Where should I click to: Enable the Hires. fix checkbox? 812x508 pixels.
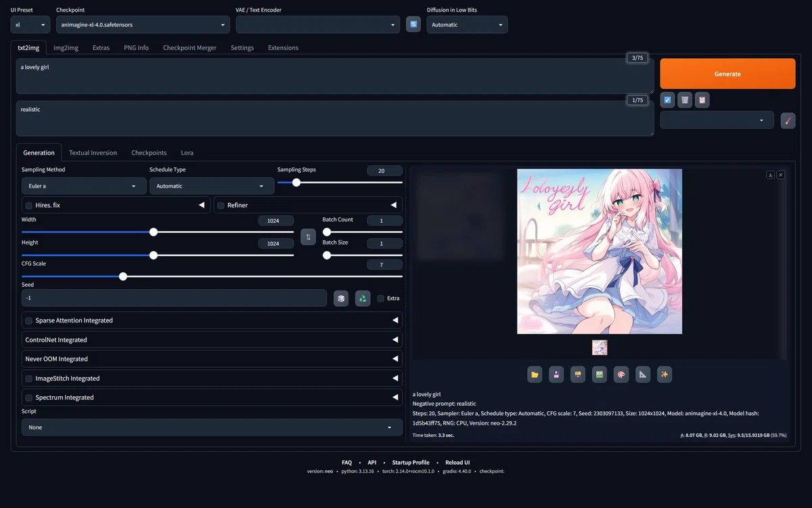pyautogui.click(x=28, y=205)
